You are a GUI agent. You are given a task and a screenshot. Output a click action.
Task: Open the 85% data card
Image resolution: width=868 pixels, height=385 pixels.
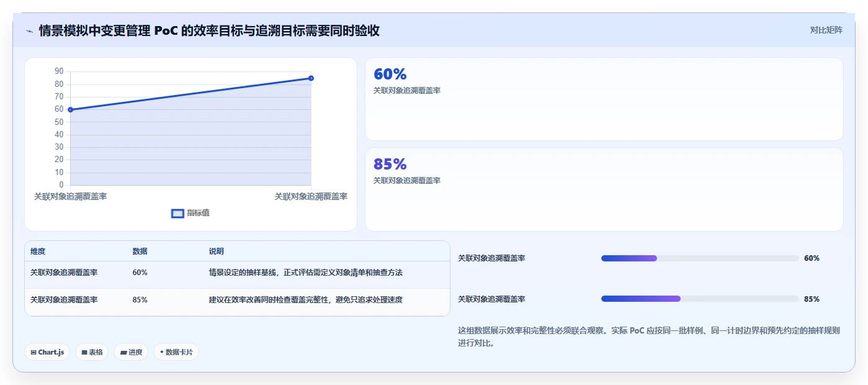coord(604,189)
